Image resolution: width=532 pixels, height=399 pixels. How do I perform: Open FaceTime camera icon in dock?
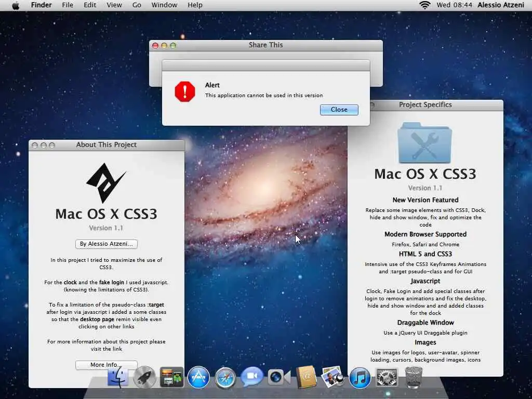(x=279, y=377)
